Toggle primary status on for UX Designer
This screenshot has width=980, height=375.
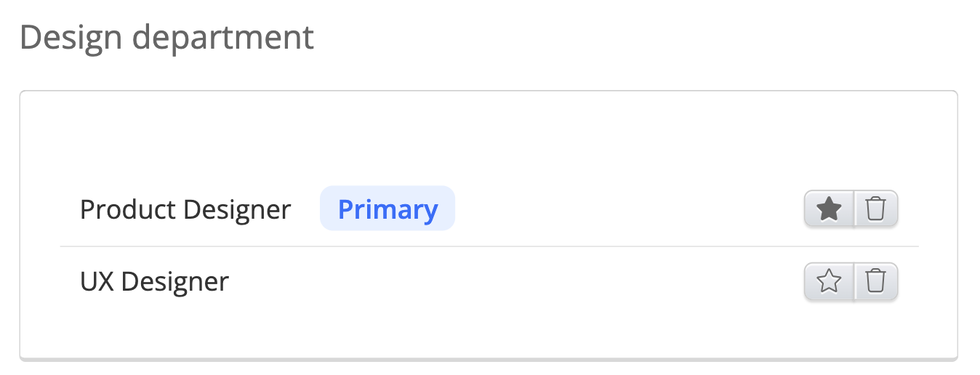pyautogui.click(x=829, y=281)
